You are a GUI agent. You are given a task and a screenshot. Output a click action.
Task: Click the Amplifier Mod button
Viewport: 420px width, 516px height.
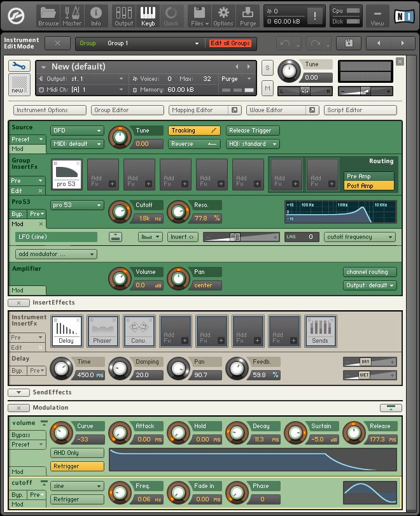(x=27, y=290)
